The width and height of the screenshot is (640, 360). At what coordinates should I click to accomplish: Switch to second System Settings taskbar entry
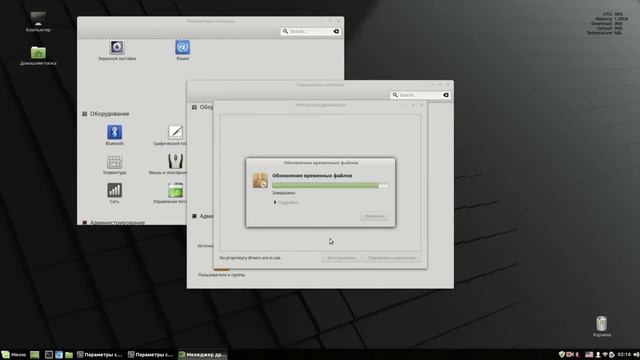click(151, 355)
